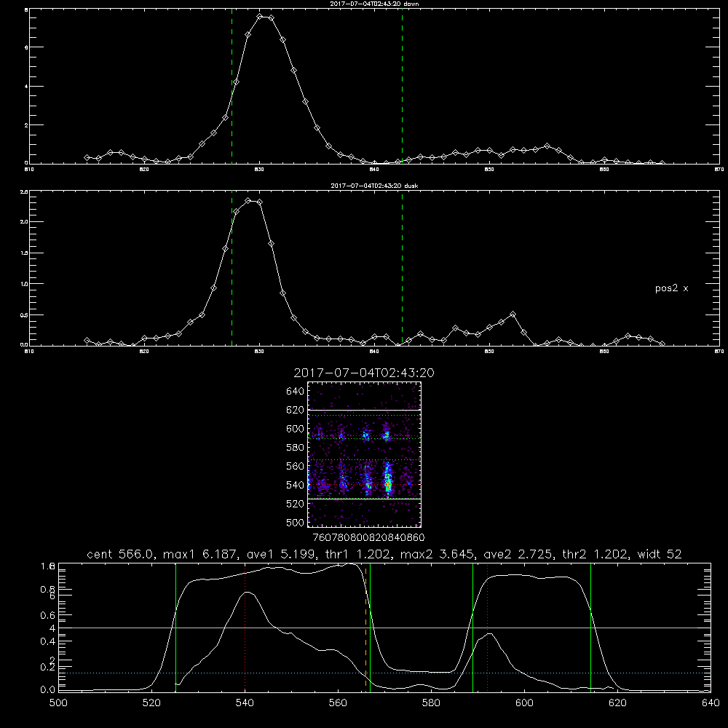Click the heatmap title '2017-07-04T02:43:20'
Image resolution: width=728 pixels, height=728 pixels.
364,373
